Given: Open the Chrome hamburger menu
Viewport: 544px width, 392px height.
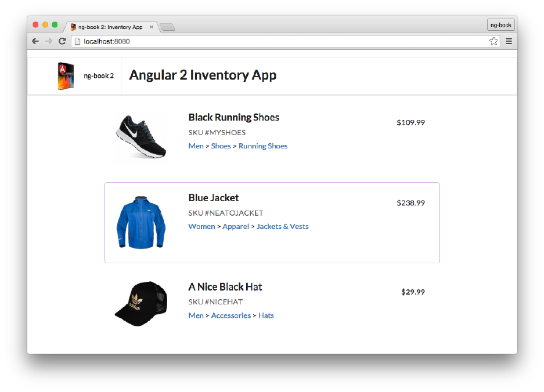Looking at the screenshot, I should [x=509, y=41].
